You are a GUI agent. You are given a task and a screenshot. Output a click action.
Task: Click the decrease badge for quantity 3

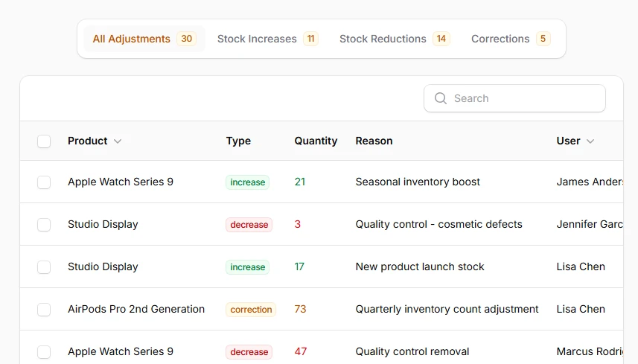click(x=249, y=225)
